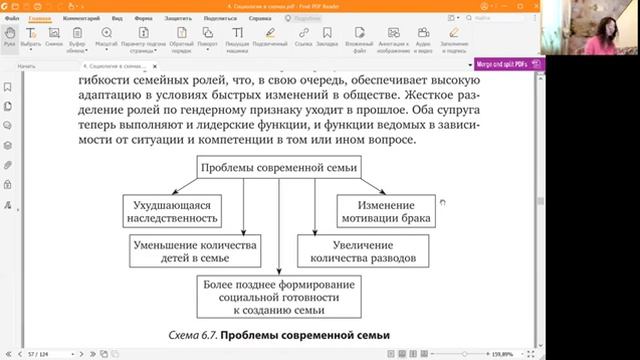
Task: Click the Image annotation tool
Action: (x=393, y=39)
